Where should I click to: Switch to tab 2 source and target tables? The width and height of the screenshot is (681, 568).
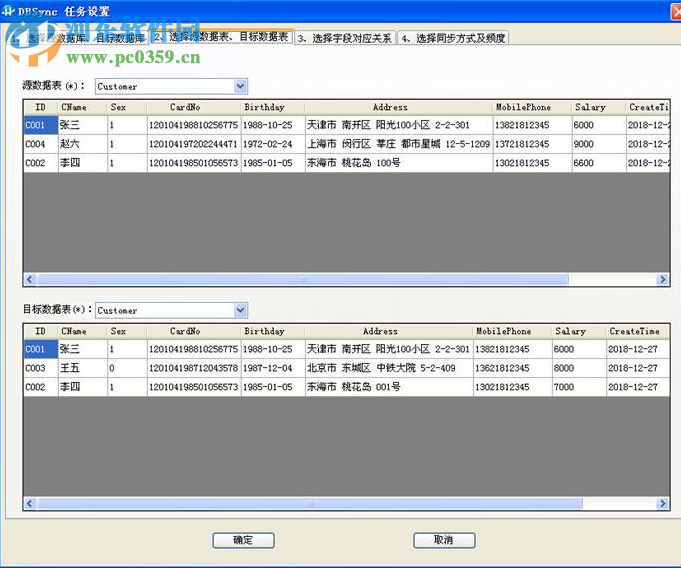[x=221, y=37]
